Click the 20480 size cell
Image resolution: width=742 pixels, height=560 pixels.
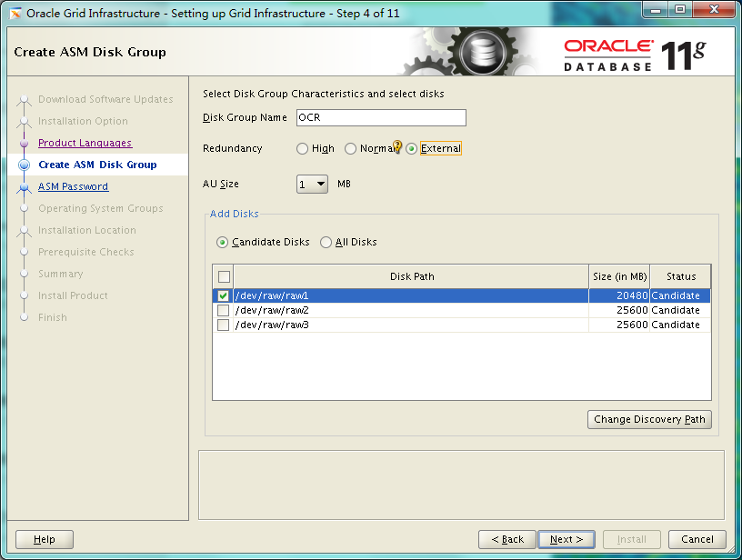[619, 296]
